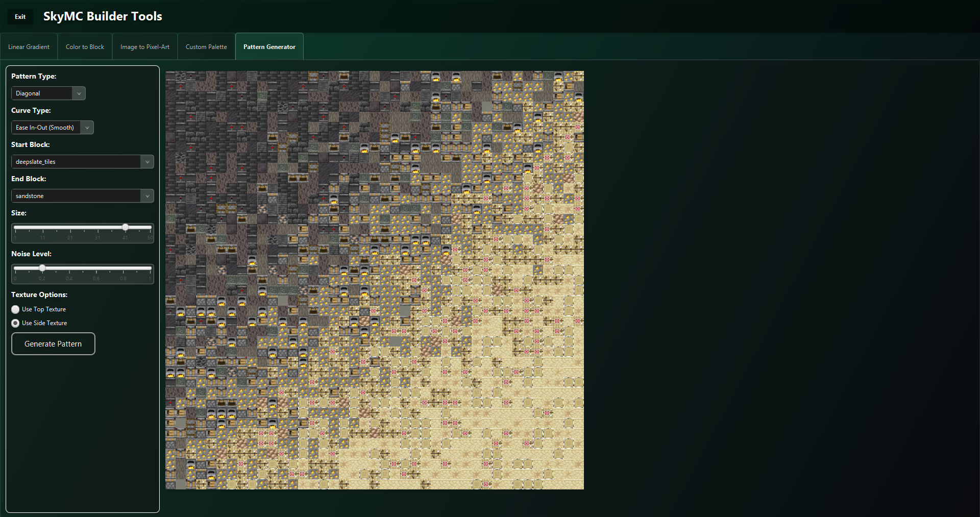980x517 pixels.
Task: Click the Size slider handle near 41
Action: pos(125,228)
